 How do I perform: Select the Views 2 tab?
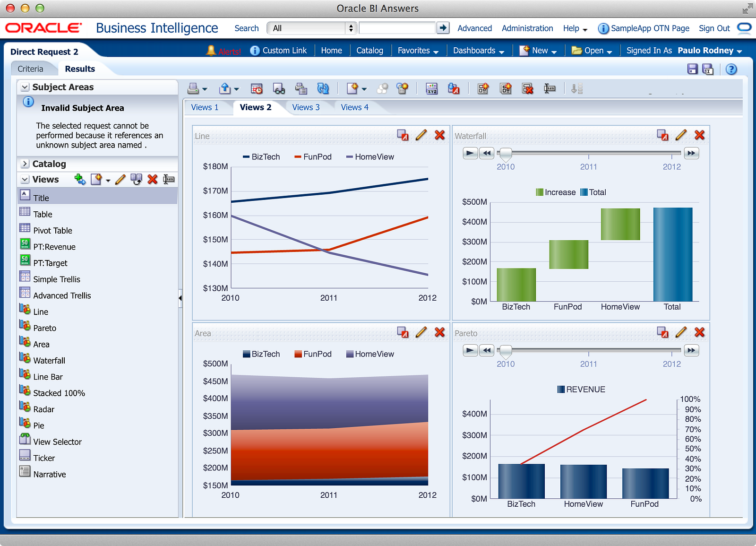[256, 107]
